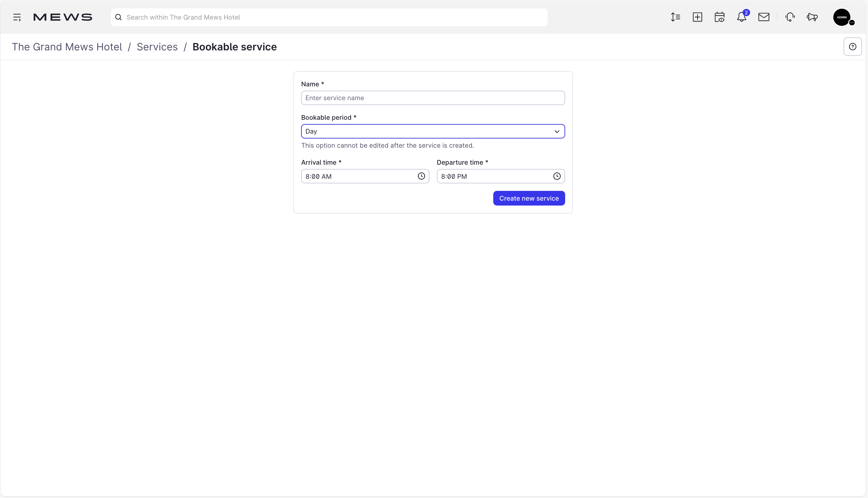Open the calendar overview icon
Image resolution: width=868 pixels, height=498 pixels.
(720, 17)
